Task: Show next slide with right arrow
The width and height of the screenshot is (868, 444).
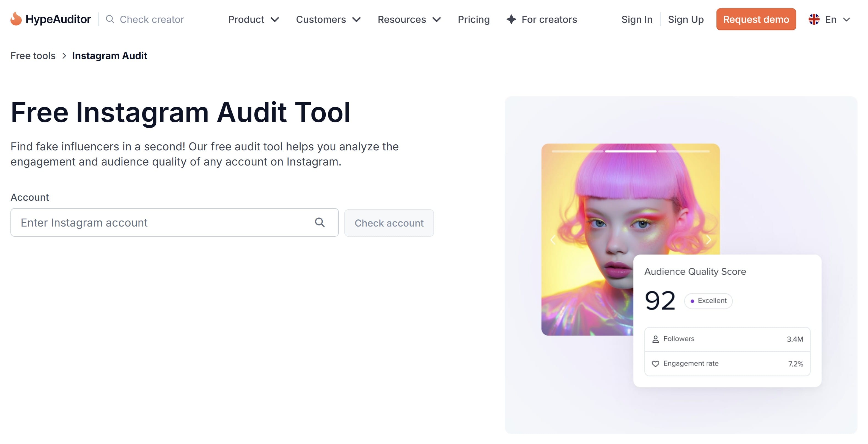Action: point(708,240)
